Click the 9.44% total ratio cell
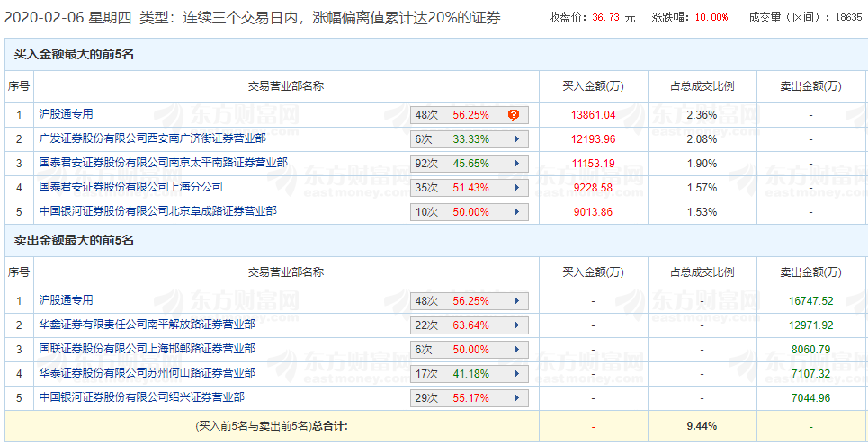The height and width of the screenshot is (445, 868). tap(702, 425)
